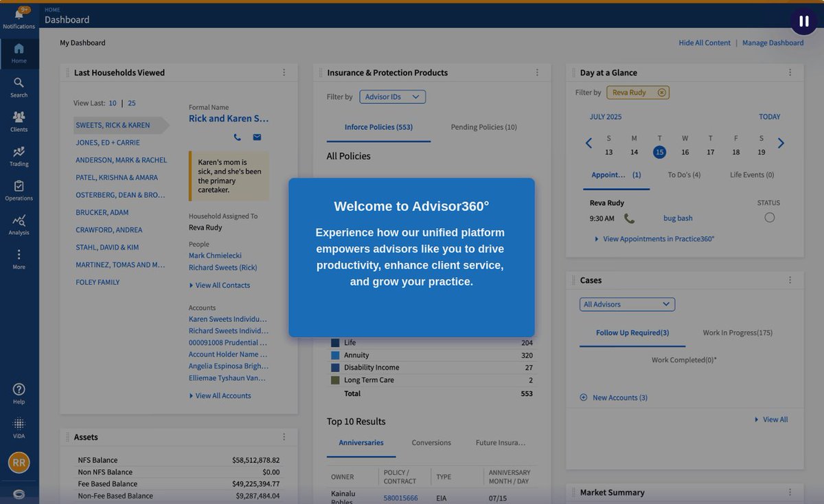Image resolution: width=824 pixels, height=504 pixels.
Task: Open Work Completed tab
Action: (x=684, y=360)
